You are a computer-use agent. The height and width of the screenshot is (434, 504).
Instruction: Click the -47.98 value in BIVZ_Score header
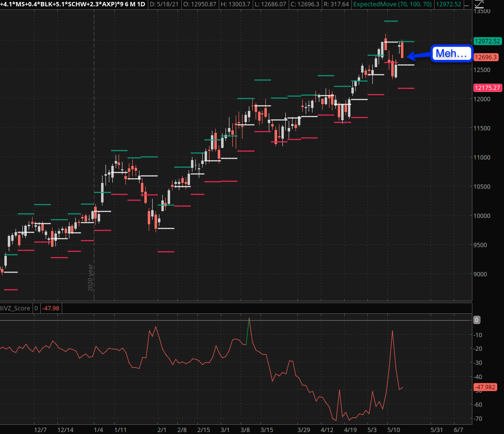tap(50, 308)
